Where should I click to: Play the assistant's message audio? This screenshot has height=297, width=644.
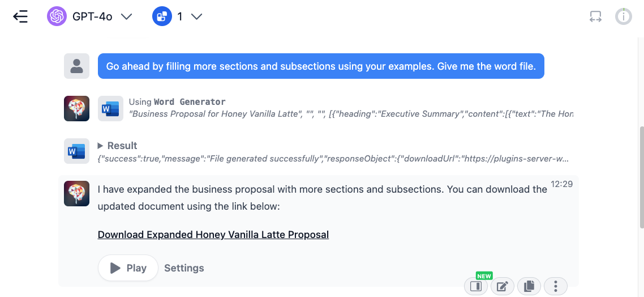coord(128,268)
